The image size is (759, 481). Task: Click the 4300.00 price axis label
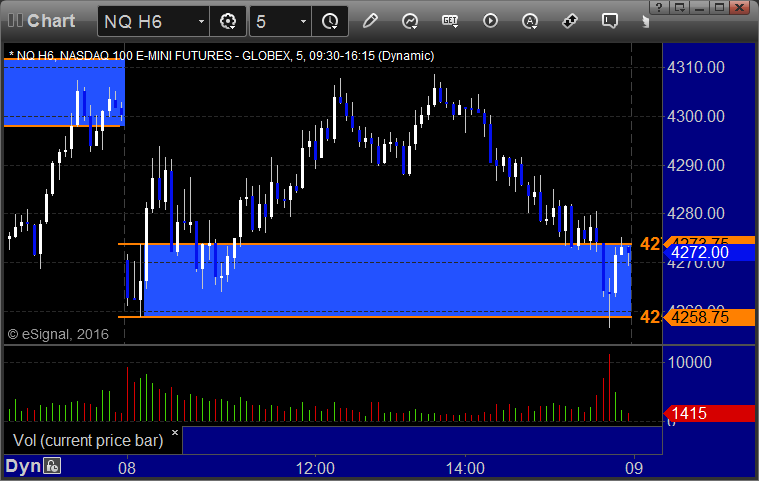tap(696, 116)
